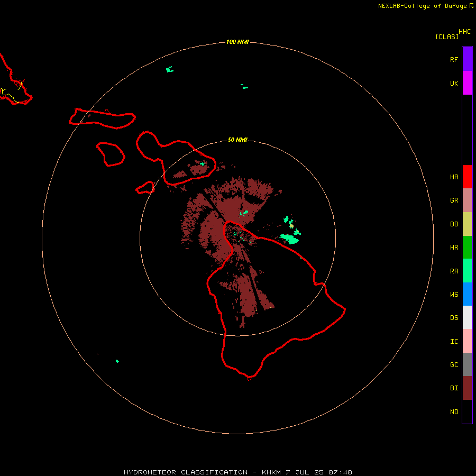This screenshot has height=476, width=476.
Task: Click the HHC product label
Action: coord(464,32)
